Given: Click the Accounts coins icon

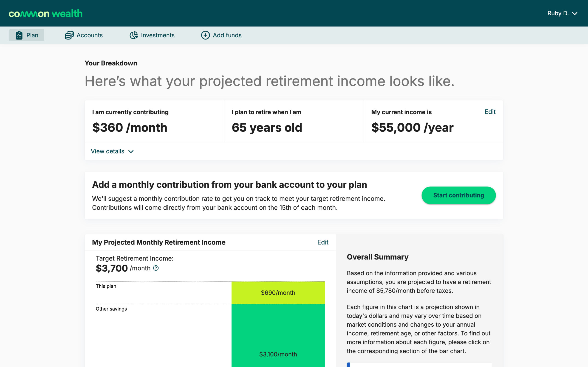Looking at the screenshot, I should click(x=69, y=35).
